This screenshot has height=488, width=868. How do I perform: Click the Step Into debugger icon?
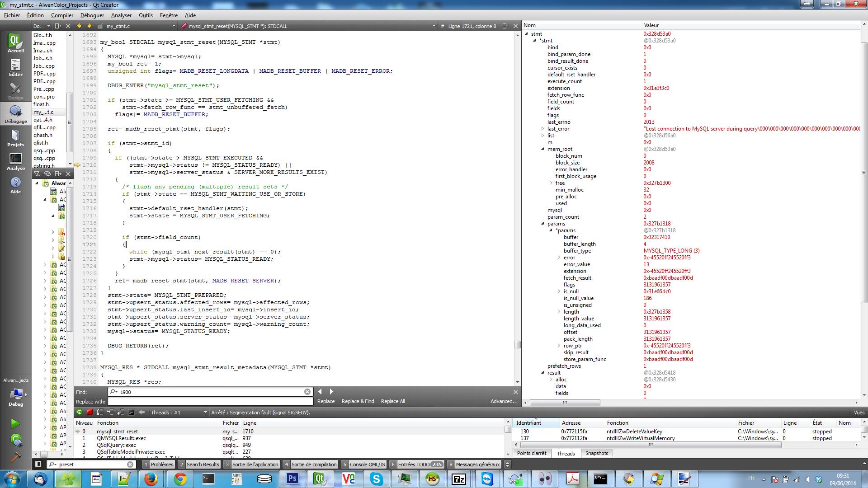click(110, 412)
